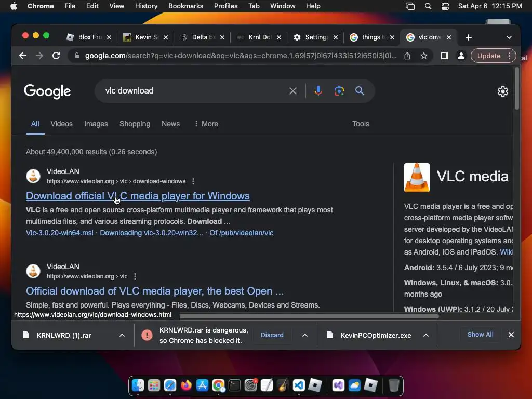The width and height of the screenshot is (532, 399).
Task: Open Weather app from the dock
Action: click(354, 385)
